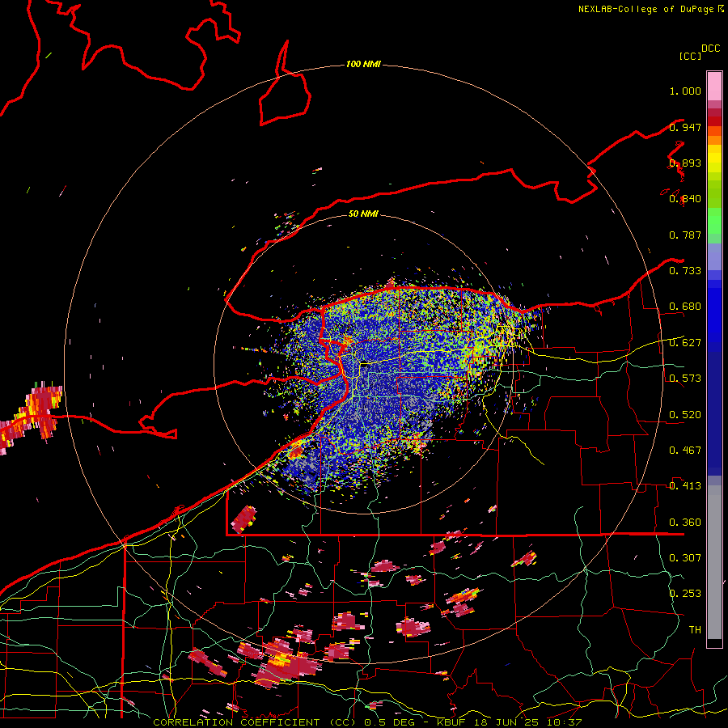Select the 0.787 scale value
This screenshot has width=728, height=728.
[685, 235]
